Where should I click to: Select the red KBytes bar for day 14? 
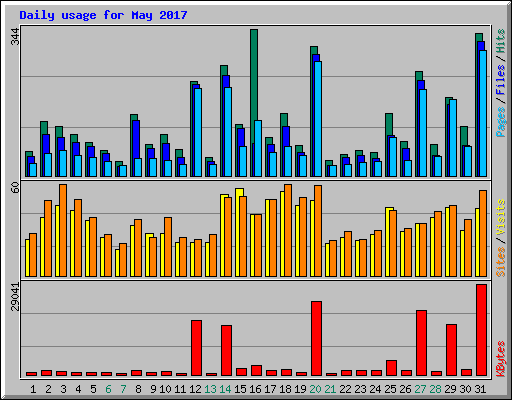tap(227, 351)
